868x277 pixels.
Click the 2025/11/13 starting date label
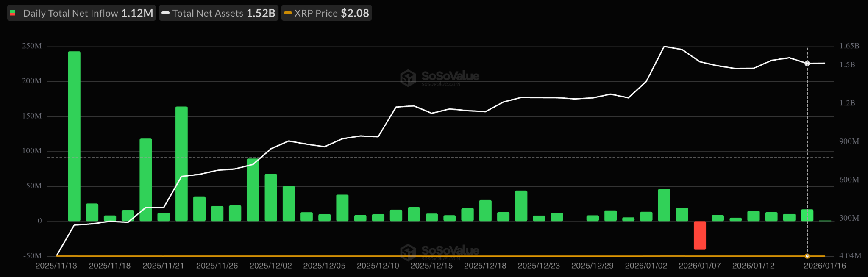56,266
